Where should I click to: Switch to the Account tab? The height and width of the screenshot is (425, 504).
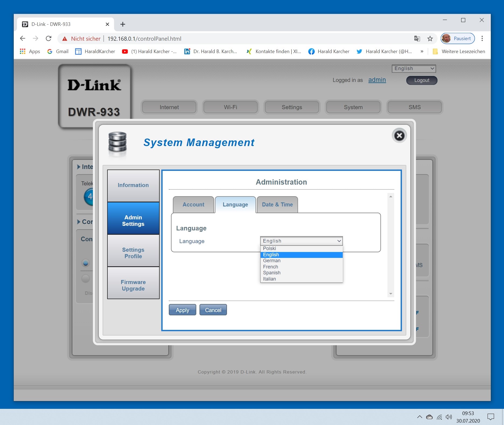(x=193, y=205)
